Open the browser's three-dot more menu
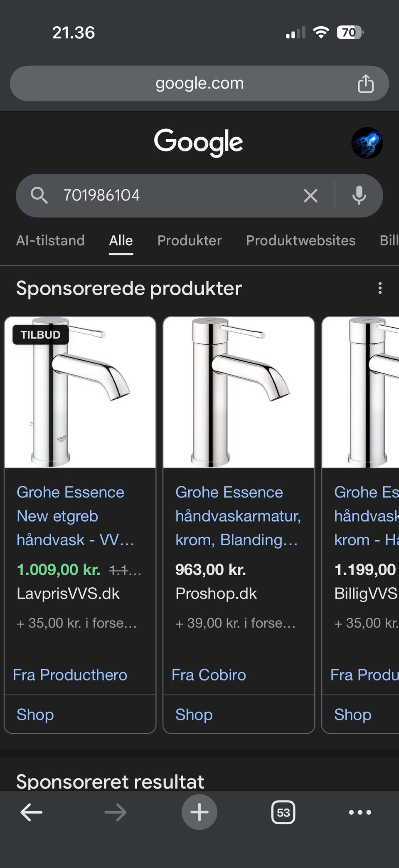This screenshot has width=399, height=868. click(x=360, y=812)
